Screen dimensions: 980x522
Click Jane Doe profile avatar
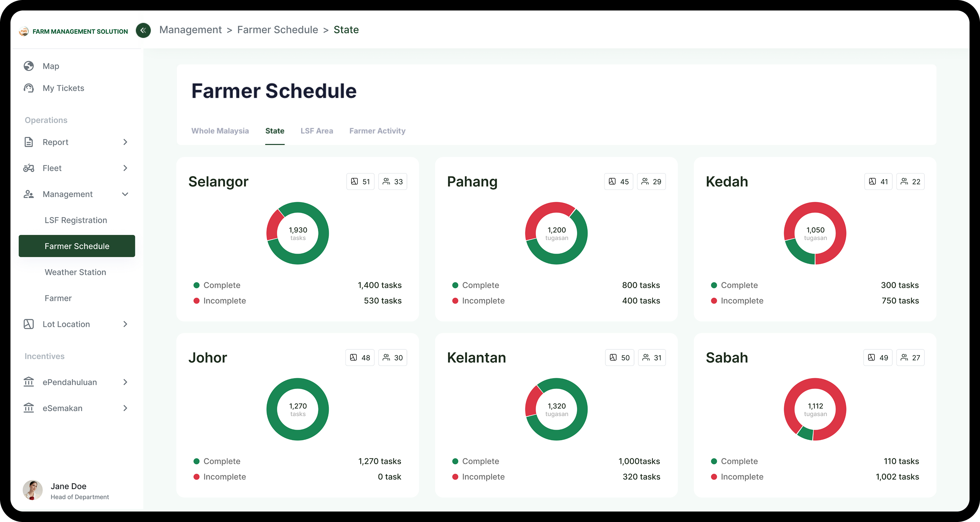tap(32, 490)
